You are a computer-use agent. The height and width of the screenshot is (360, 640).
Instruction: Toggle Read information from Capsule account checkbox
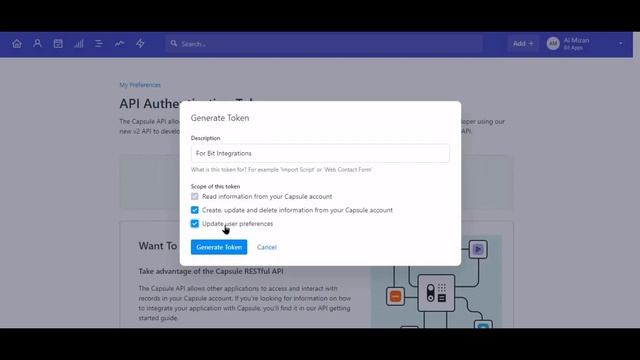195,196
